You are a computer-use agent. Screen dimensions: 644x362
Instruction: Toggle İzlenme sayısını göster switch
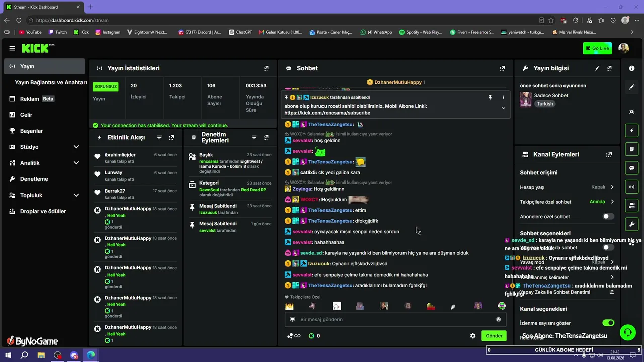point(608,323)
